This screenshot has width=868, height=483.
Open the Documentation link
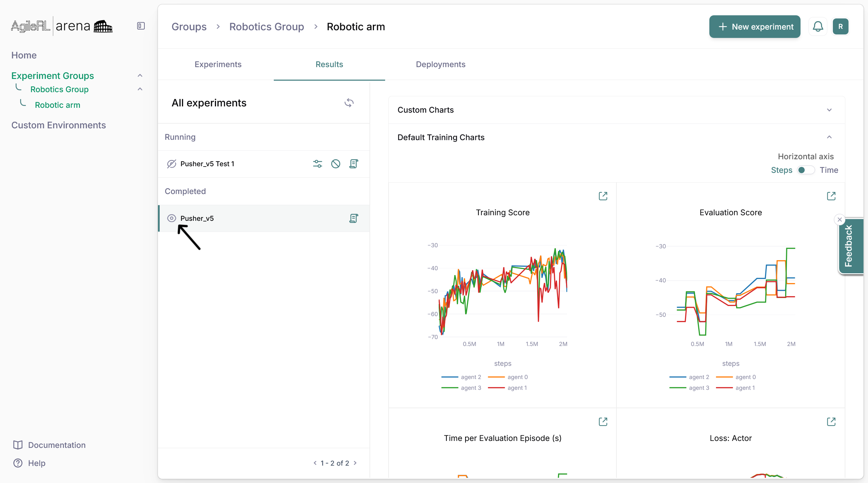coord(57,445)
